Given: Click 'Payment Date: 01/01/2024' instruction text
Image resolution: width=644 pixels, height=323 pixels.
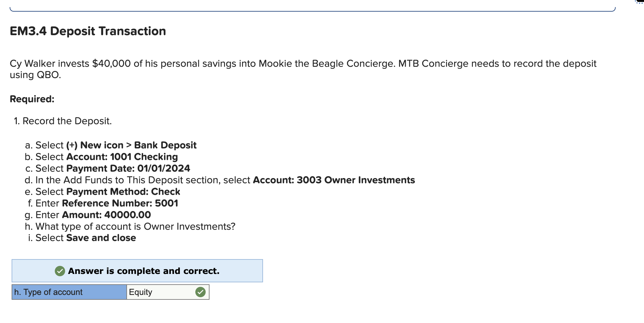Looking at the screenshot, I should point(128,168).
